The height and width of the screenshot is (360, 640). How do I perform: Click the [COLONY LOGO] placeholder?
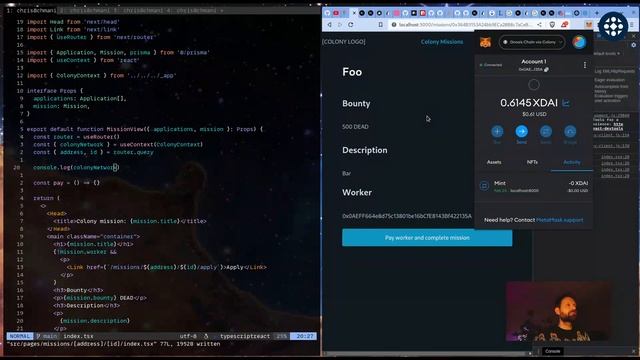[344, 42]
